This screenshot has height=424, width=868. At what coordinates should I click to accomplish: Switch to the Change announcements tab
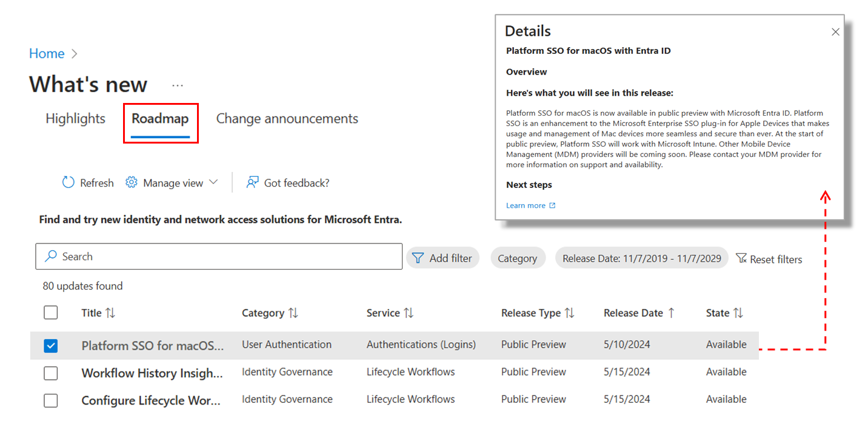click(x=287, y=119)
